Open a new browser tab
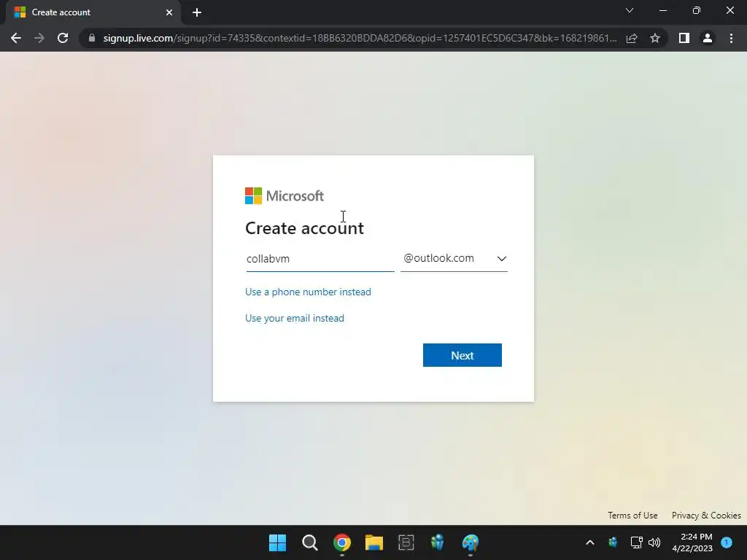The width and height of the screenshot is (747, 560). 197,12
